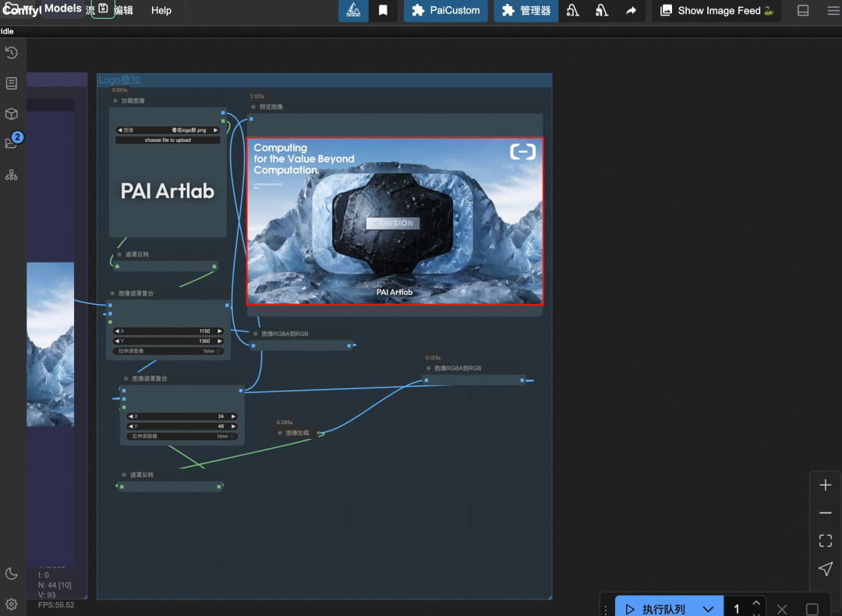
Task: Expand the 执行队列 dropdown chevron
Action: tap(708, 609)
